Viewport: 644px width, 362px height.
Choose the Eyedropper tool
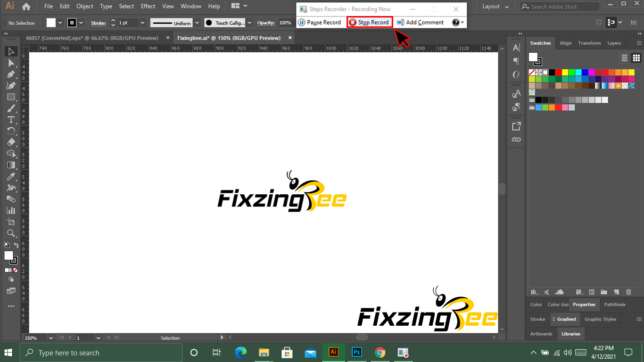coord(11,177)
